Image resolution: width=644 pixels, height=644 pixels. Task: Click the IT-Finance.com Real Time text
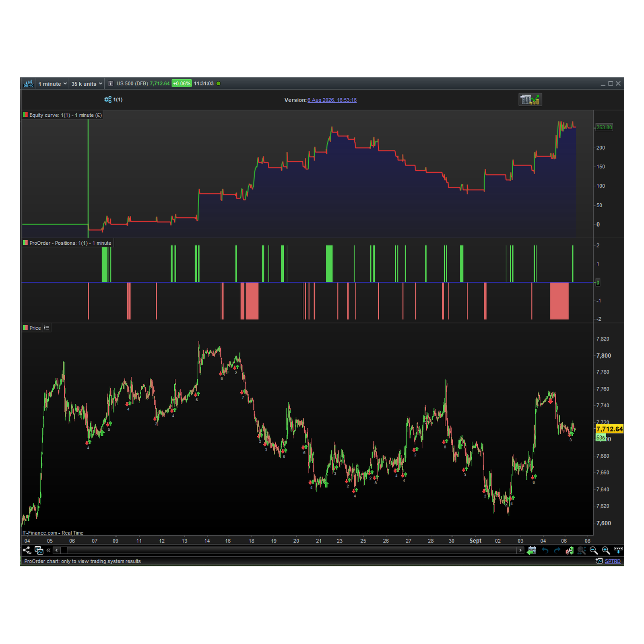pos(53,533)
